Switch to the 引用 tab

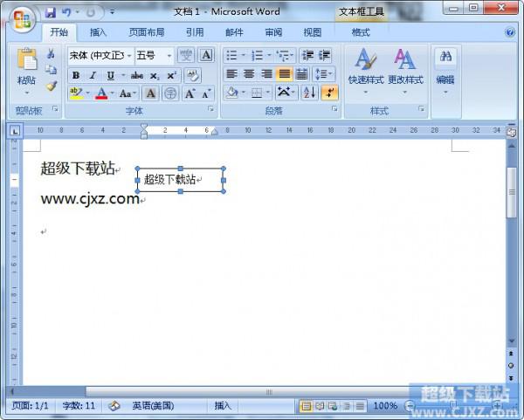[195, 32]
